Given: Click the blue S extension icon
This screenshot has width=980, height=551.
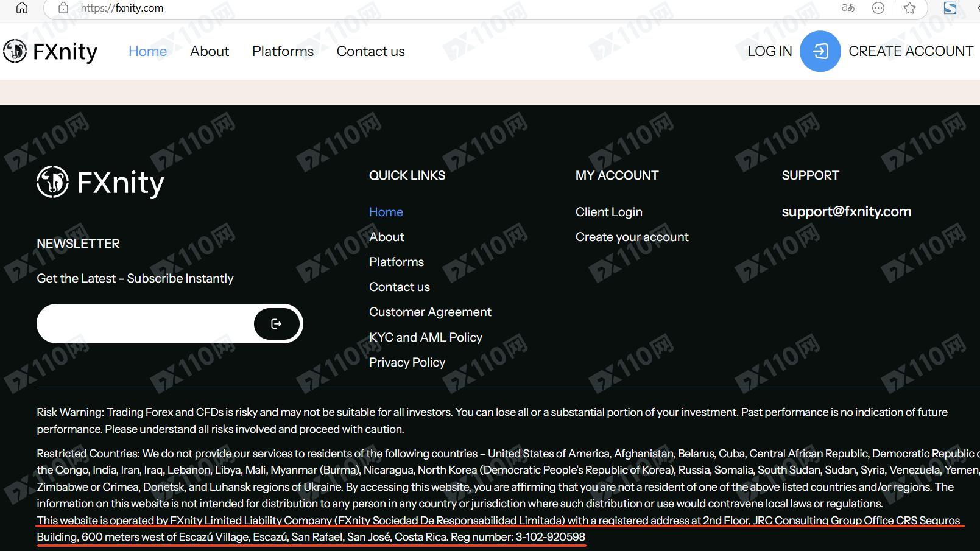Looking at the screenshot, I should 950,8.
